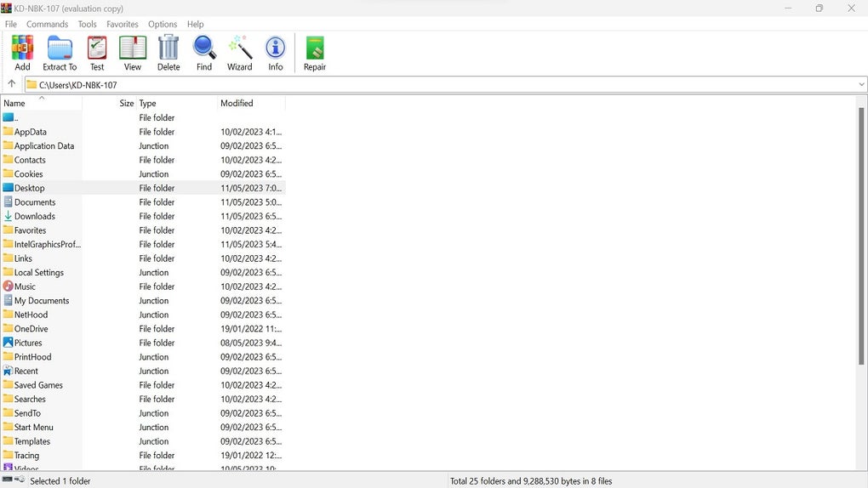The height and width of the screenshot is (488, 868).
Task: Sort list by Modified column header
Action: [251, 103]
